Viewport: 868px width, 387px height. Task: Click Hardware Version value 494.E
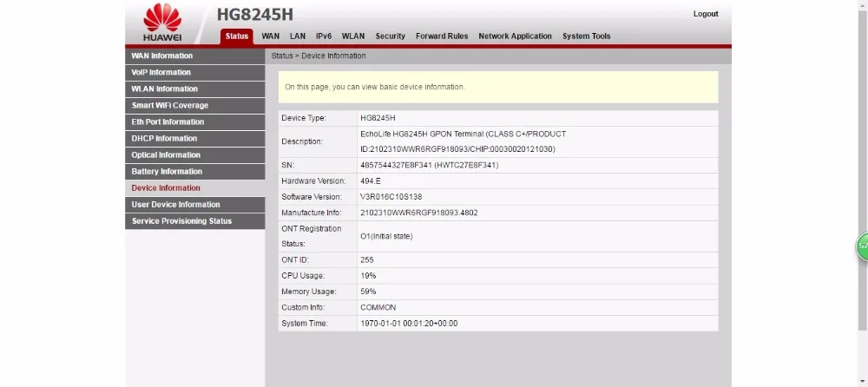tap(371, 181)
